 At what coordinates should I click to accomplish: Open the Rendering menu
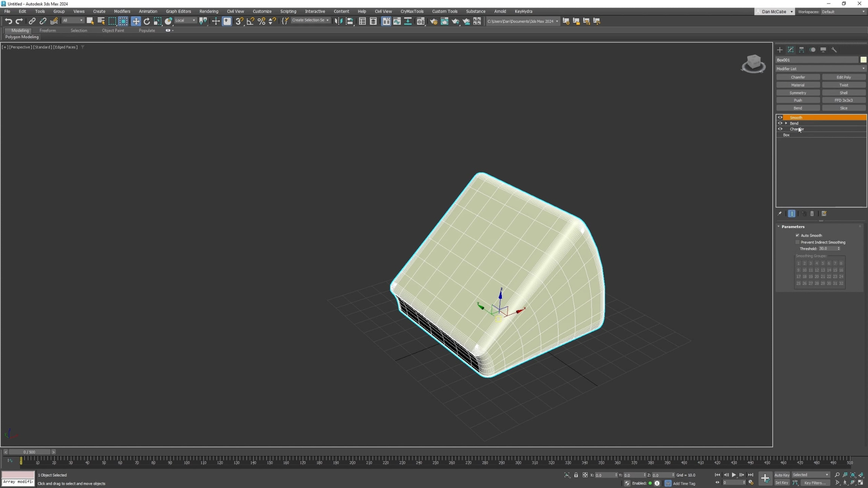point(208,11)
